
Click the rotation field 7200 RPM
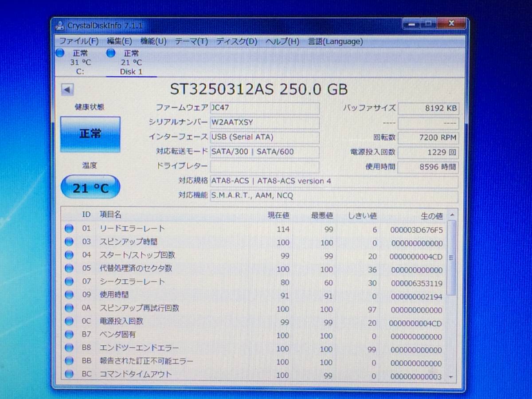(428, 138)
